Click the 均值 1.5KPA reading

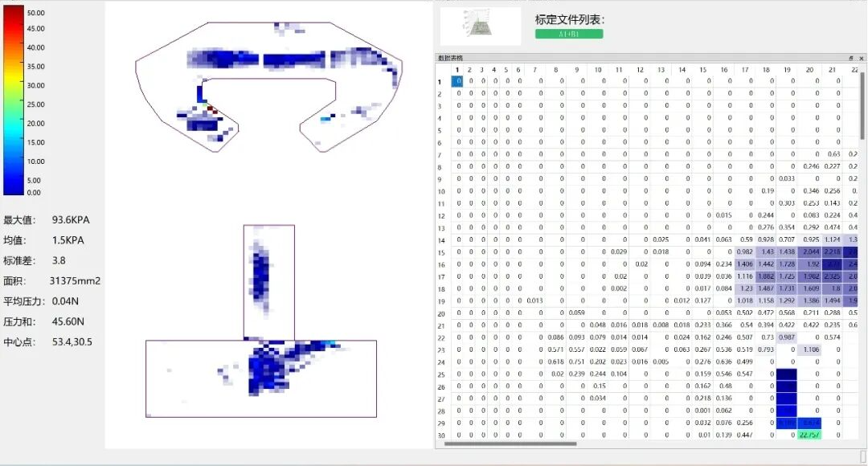tap(43, 240)
